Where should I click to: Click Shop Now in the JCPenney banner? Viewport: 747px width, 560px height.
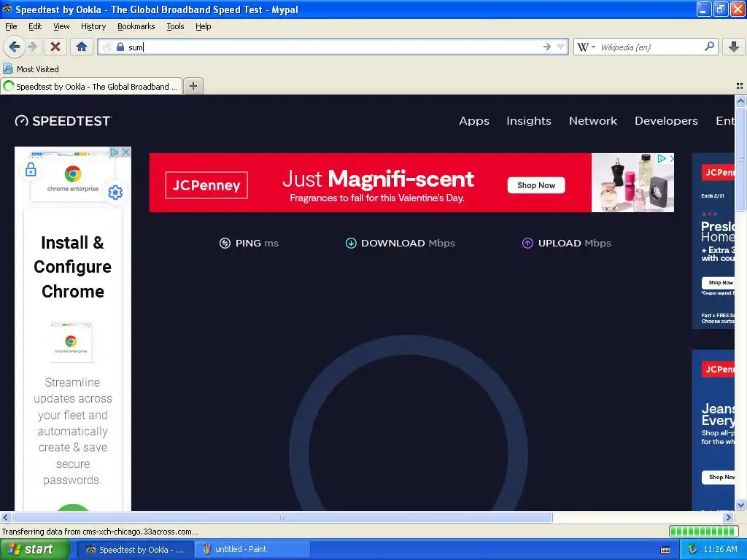[x=536, y=185]
